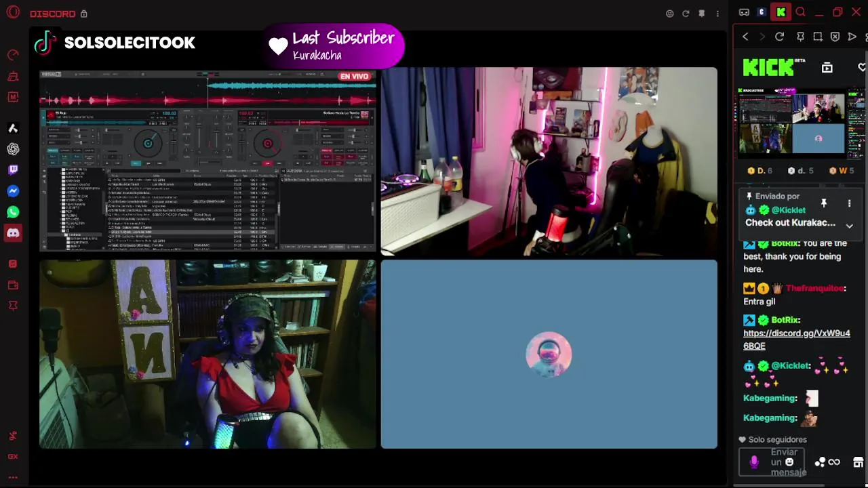Open the red M sidebar icon
868x488 pixels.
(x=13, y=97)
